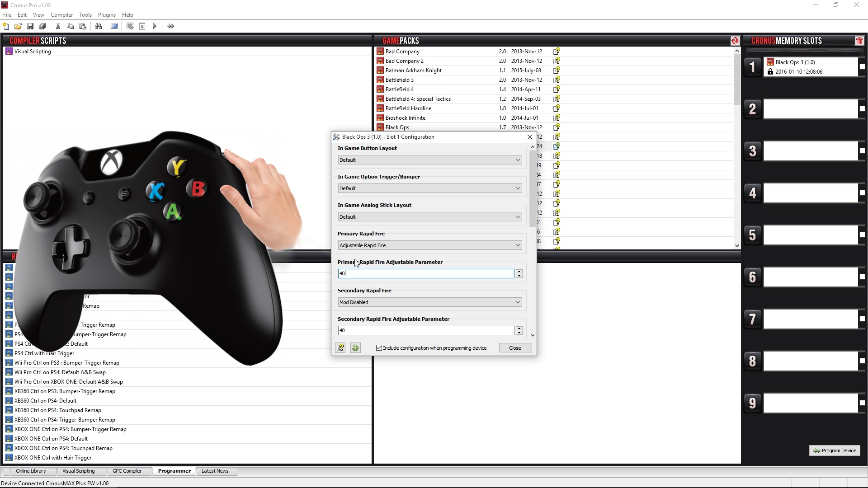Click the Save All toolbar icon
Viewport: 868px width, 488px height.
coord(42,26)
